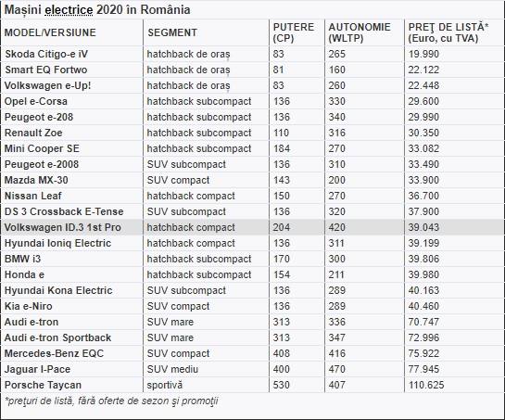Image resolution: width=505 pixels, height=420 pixels.
Task: Click the MODEL/VERSIUNE column header
Action: 50,32
